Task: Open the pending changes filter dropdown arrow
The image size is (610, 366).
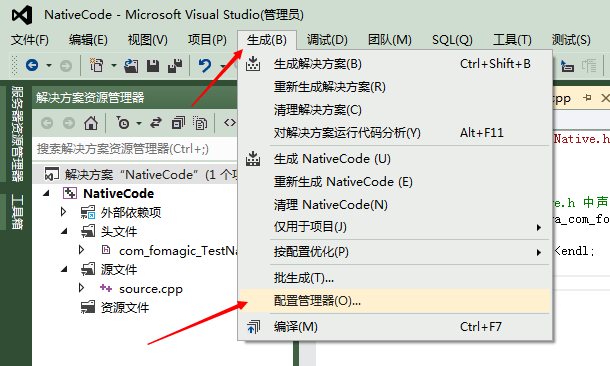Action: click(x=139, y=124)
